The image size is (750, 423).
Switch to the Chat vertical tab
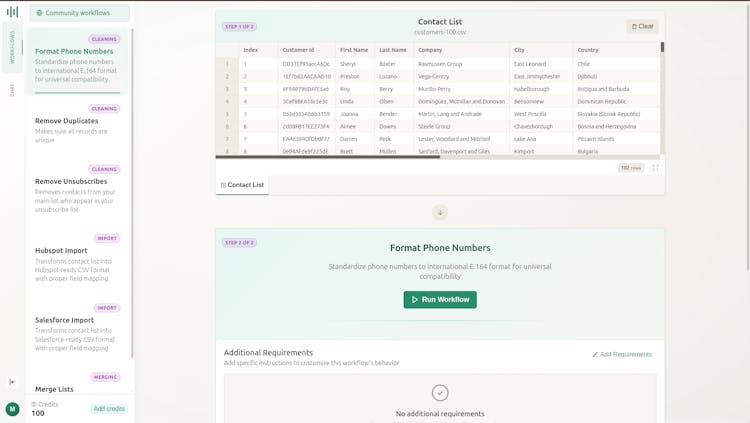[x=12, y=89]
